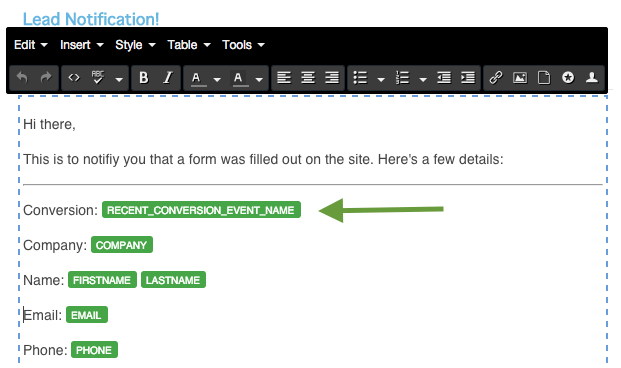Expand numbered list style dropdown
Viewport: 621px width, 368px height.
pyautogui.click(x=423, y=79)
